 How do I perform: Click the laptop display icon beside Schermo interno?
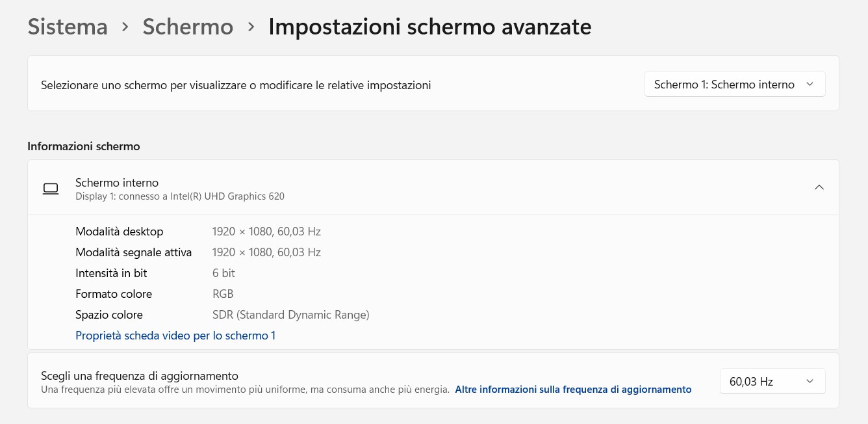point(51,189)
